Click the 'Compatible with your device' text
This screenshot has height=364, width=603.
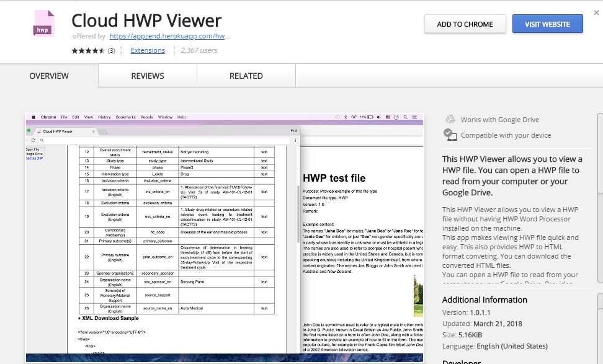pos(506,135)
